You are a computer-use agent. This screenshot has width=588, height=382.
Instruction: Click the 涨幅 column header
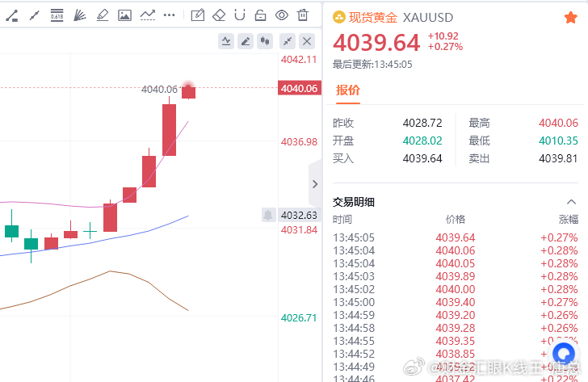click(569, 220)
